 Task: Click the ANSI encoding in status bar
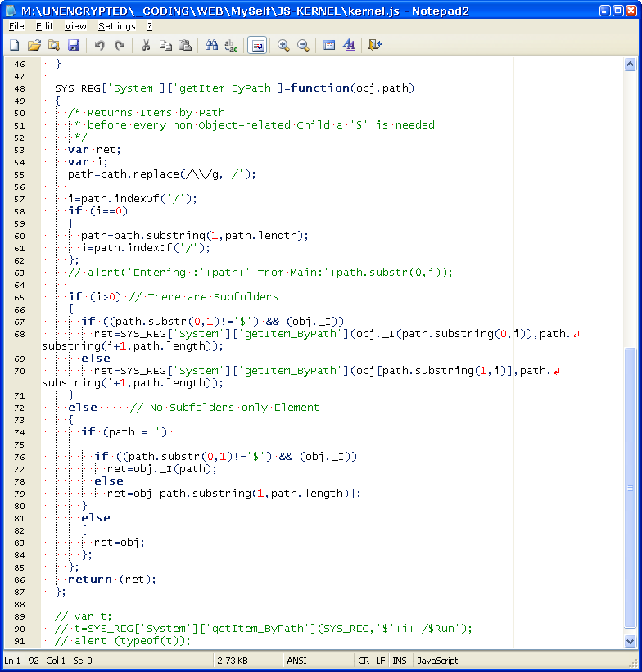pos(296,661)
